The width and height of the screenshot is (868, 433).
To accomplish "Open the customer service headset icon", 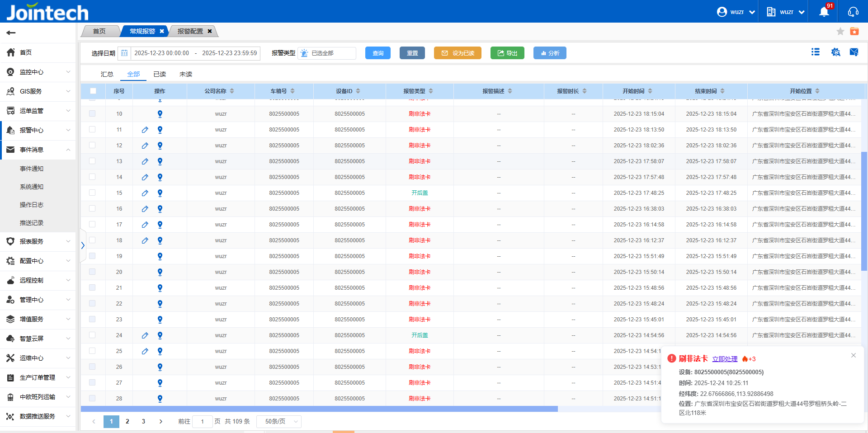I will pos(853,12).
